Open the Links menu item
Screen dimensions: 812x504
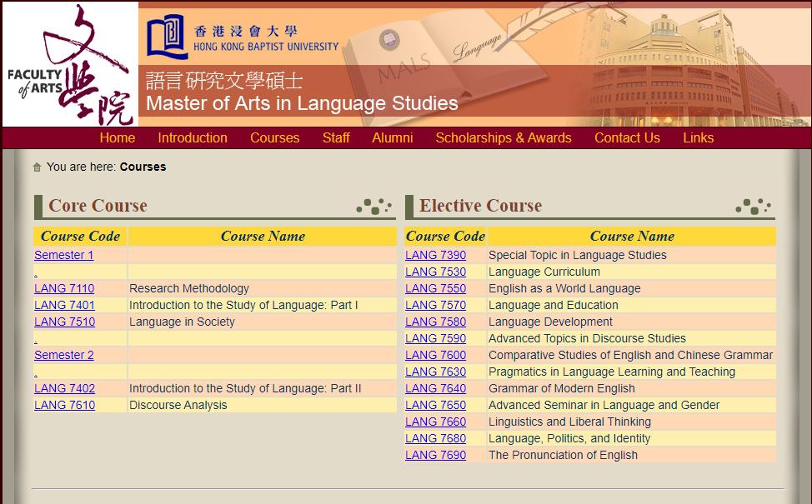(x=698, y=137)
